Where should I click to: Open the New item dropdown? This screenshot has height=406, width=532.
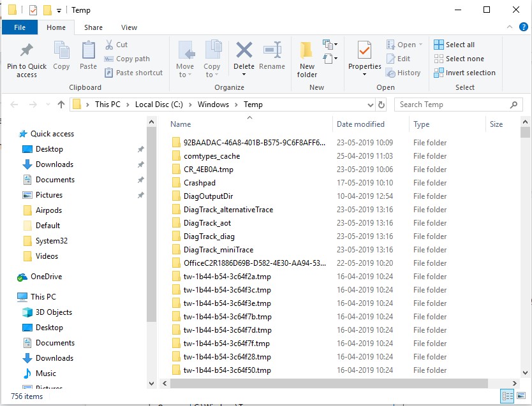[x=330, y=45]
